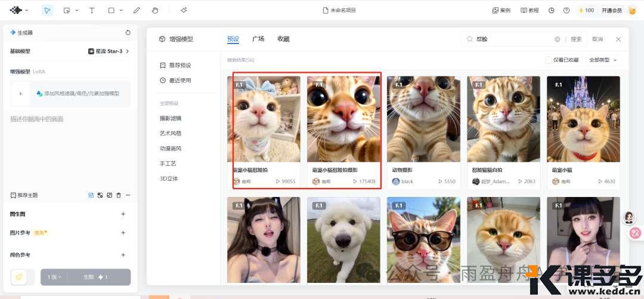This screenshot has height=299, width=644.
Task: Click the AI magic sparkle tool
Action: click(184, 10)
